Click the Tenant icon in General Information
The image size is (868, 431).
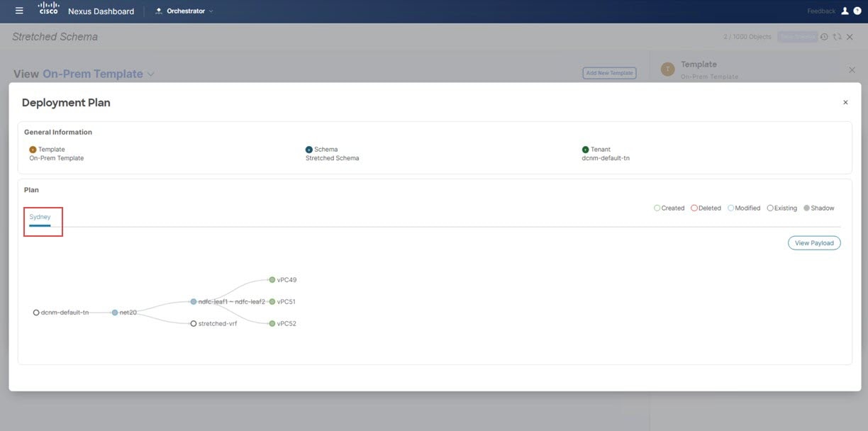pos(585,150)
